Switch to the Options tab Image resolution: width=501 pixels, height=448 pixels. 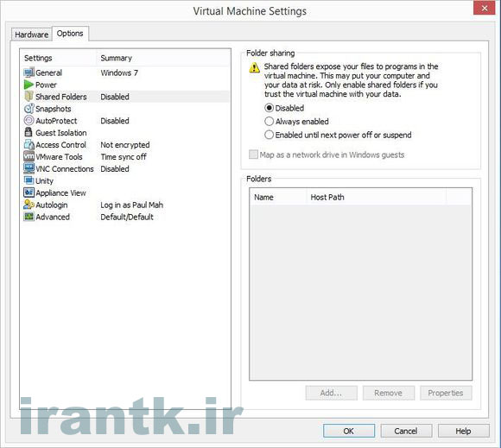point(70,33)
